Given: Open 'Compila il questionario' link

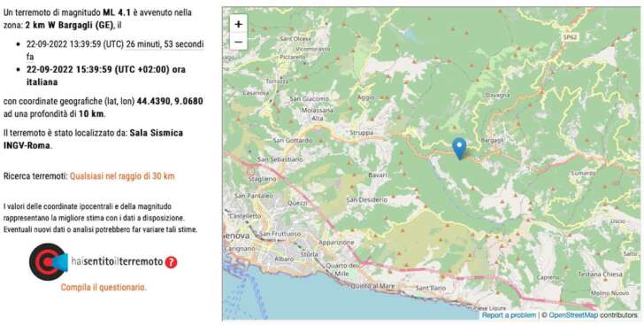Looking at the screenshot, I should [103, 287].
